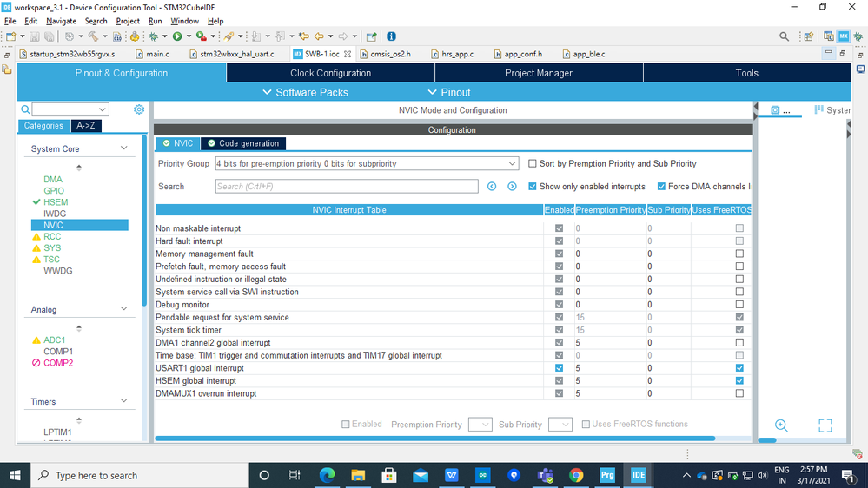Screen dimensions: 868x488
Task: Click the fit-to-screen frame icon
Action: pyautogui.click(x=825, y=425)
